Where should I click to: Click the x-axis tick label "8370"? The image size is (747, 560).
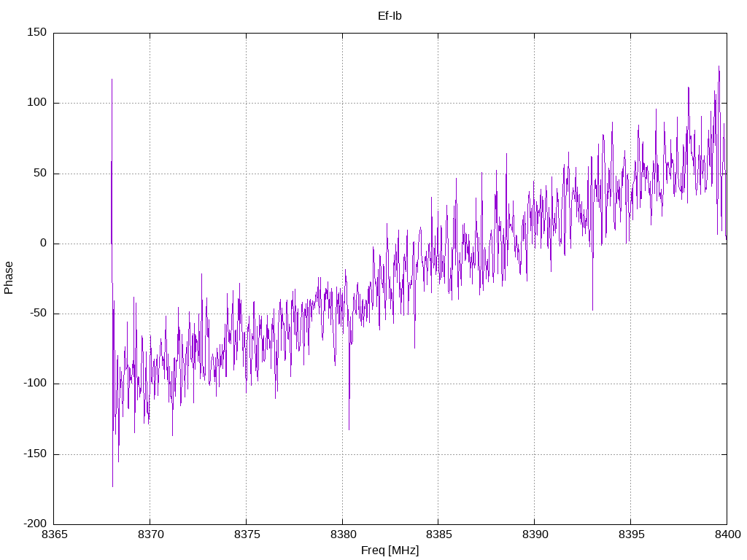150,534
